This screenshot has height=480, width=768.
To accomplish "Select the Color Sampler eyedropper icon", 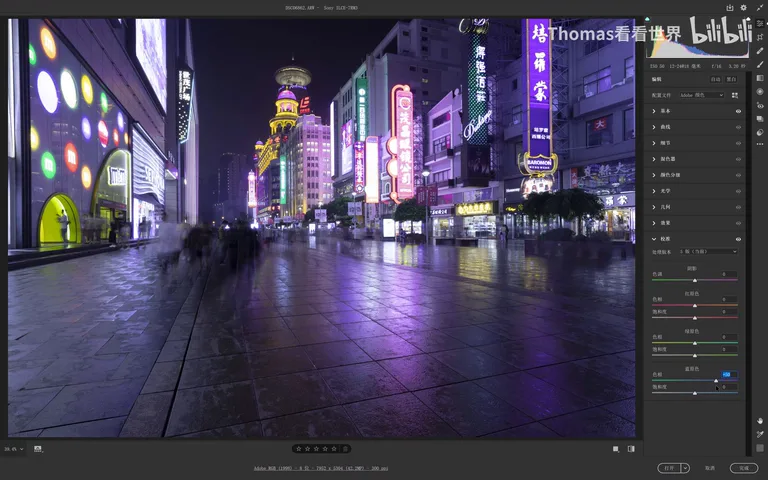I will pyautogui.click(x=760, y=434).
